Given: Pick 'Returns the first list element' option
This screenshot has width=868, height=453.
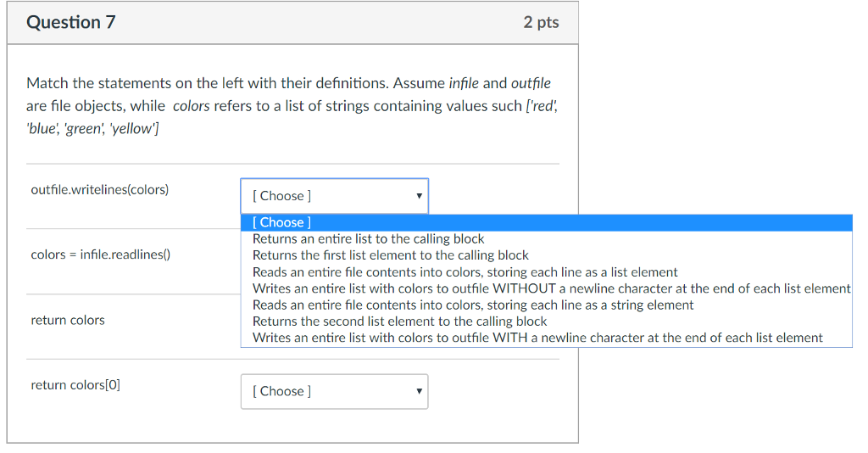Looking at the screenshot, I should tap(391, 255).
